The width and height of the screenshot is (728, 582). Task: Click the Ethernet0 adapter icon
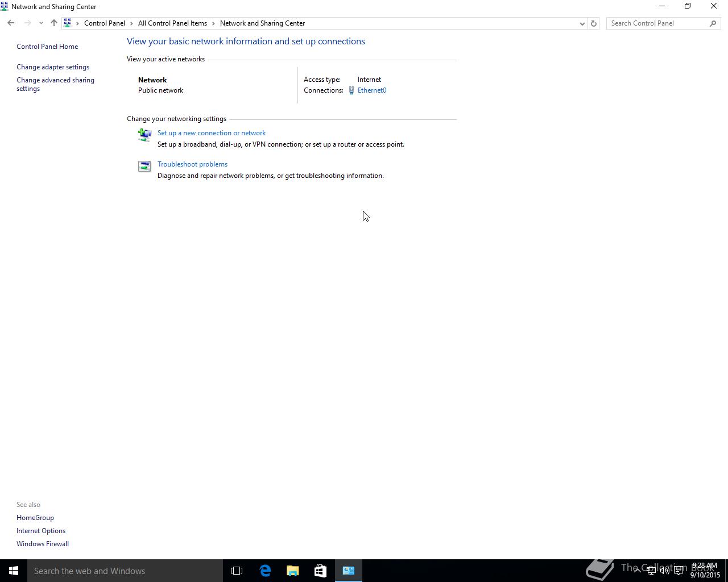click(x=351, y=90)
